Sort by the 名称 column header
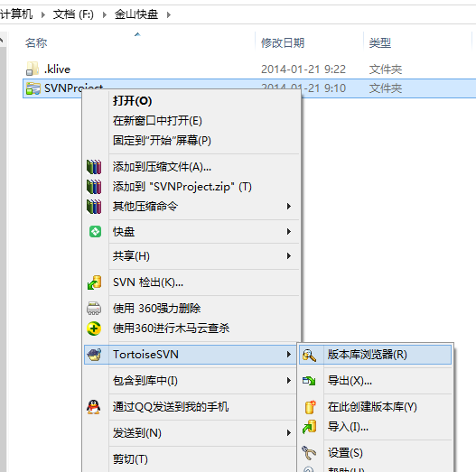Viewport: 476px width, 472px height. pos(36,42)
